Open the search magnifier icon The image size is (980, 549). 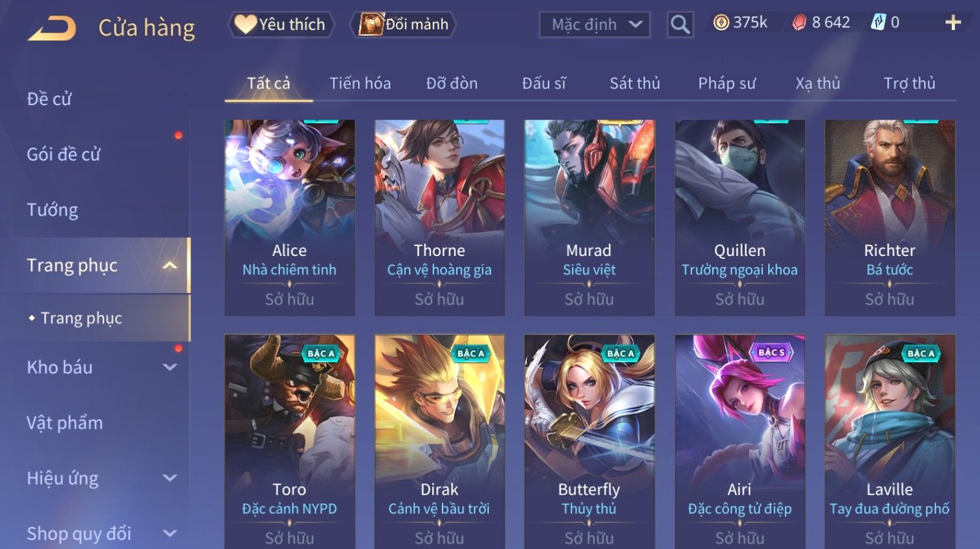pos(680,25)
